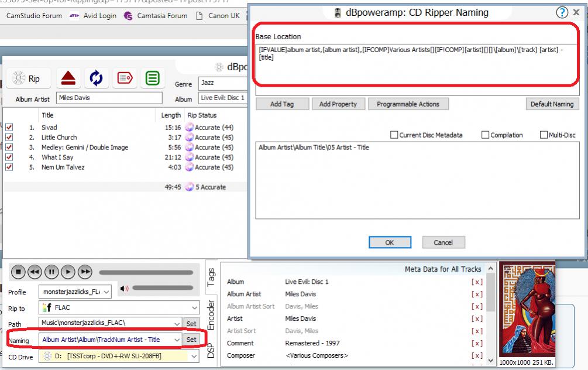Uncheck track 2 Little Church
588x370 pixels.
tap(9, 138)
